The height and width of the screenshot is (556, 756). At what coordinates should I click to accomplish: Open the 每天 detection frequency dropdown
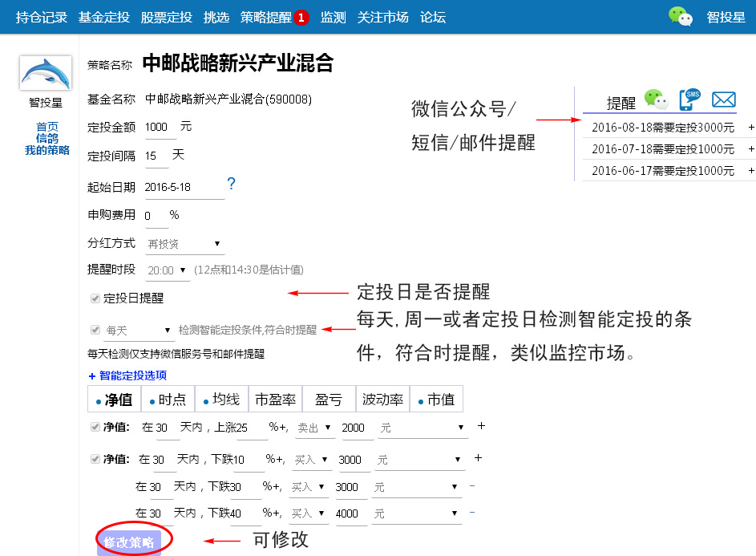(x=139, y=331)
